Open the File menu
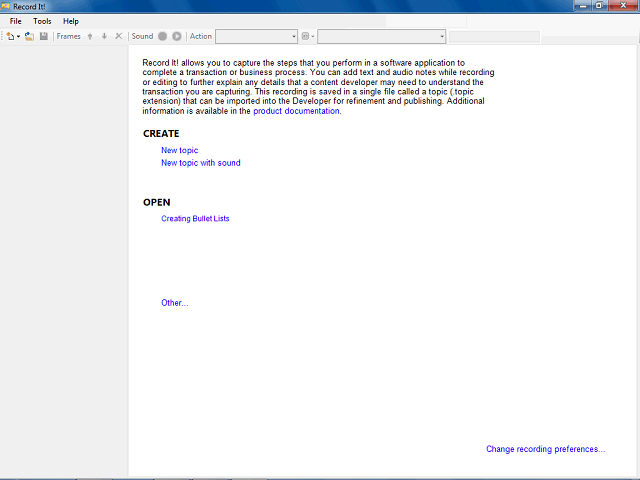640x480 pixels. [x=16, y=21]
